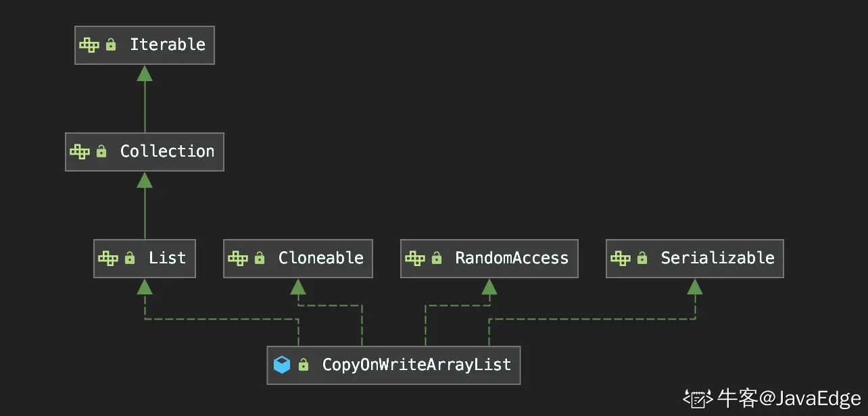
Task: Click the interface icon on RandomAccess node
Action: 415,259
